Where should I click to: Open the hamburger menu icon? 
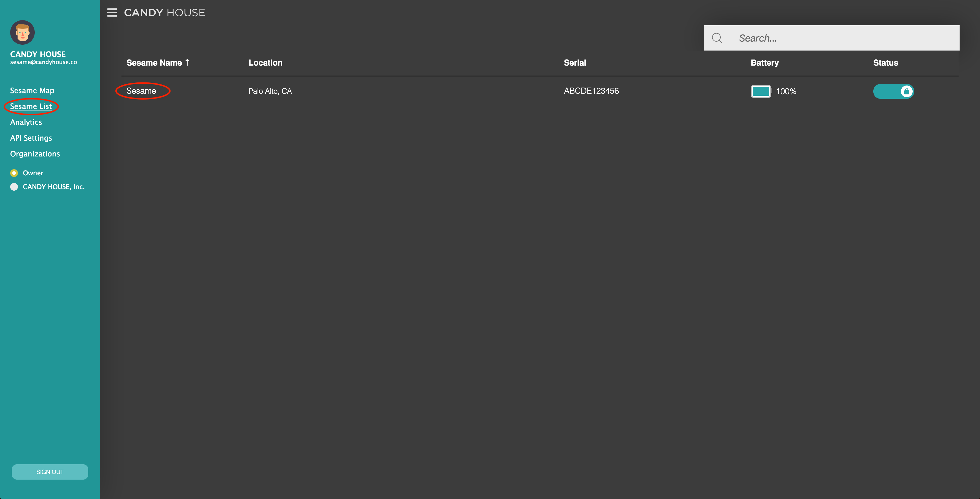112,13
